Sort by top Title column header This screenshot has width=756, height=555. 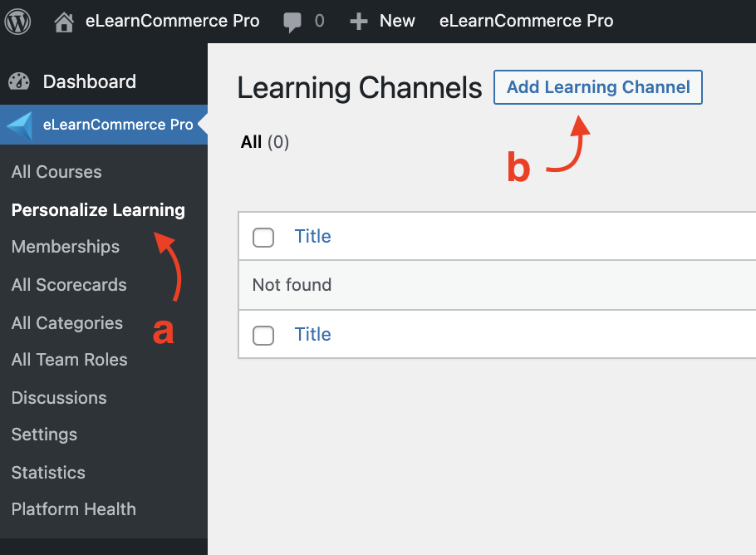click(x=312, y=237)
